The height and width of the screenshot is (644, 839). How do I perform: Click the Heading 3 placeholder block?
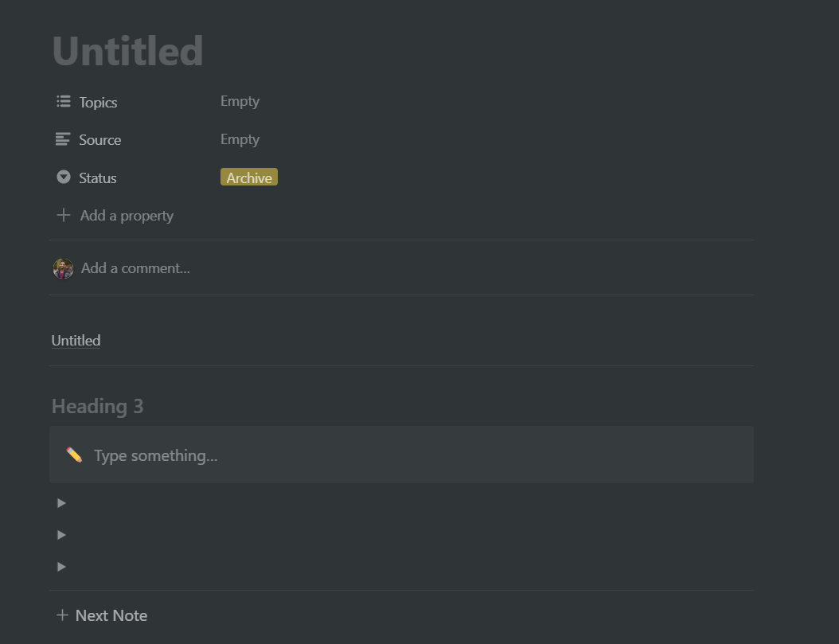[97, 406]
